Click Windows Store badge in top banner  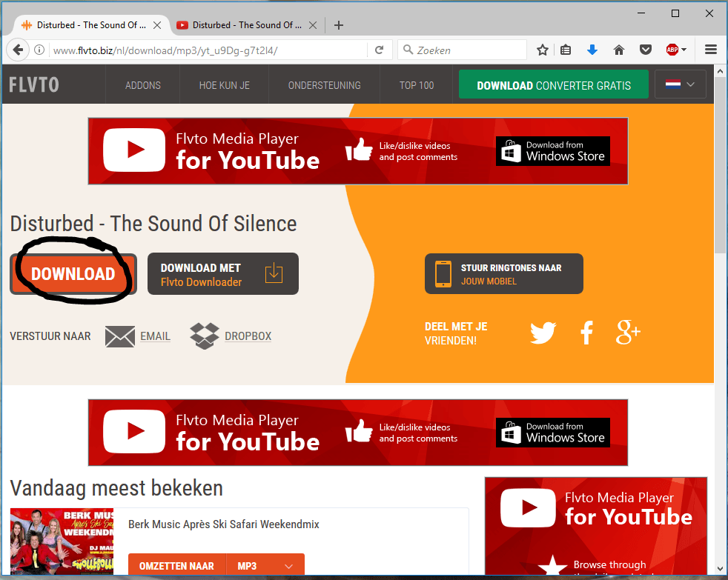pos(552,151)
